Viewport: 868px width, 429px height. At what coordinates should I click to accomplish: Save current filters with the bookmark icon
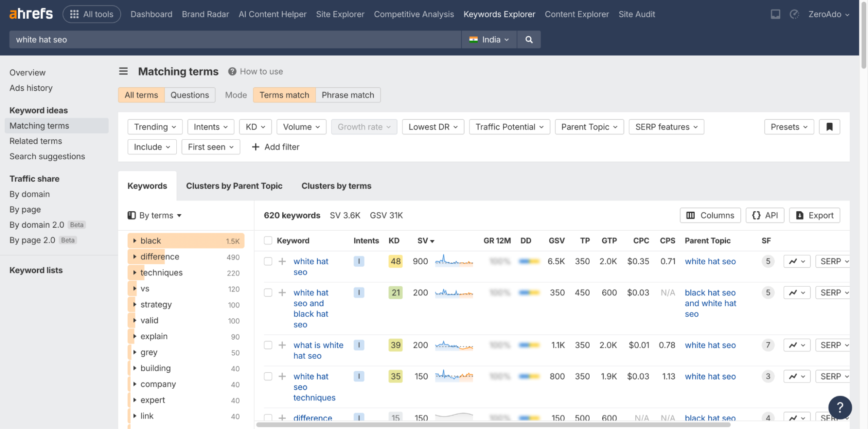point(829,127)
